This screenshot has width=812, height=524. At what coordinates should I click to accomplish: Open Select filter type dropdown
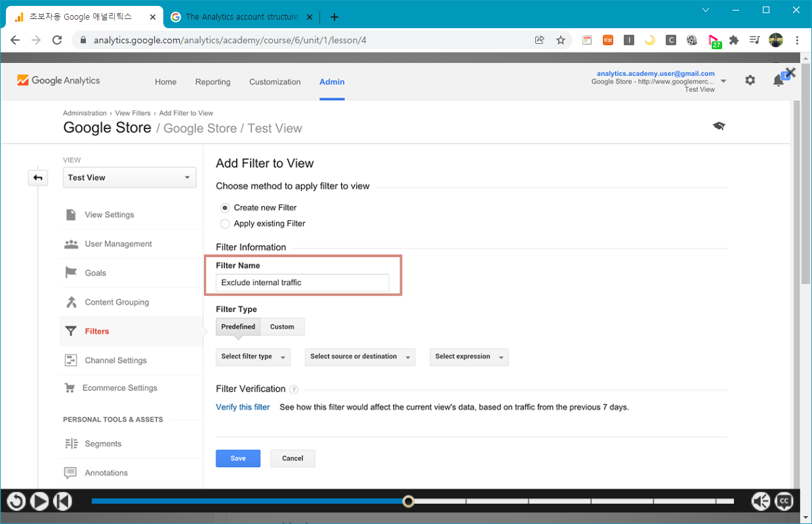[x=253, y=357]
